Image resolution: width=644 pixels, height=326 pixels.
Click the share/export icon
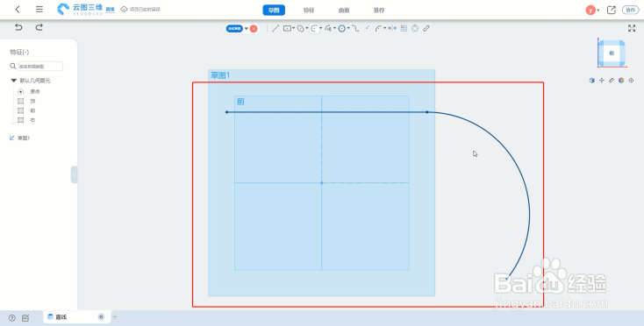click(612, 11)
